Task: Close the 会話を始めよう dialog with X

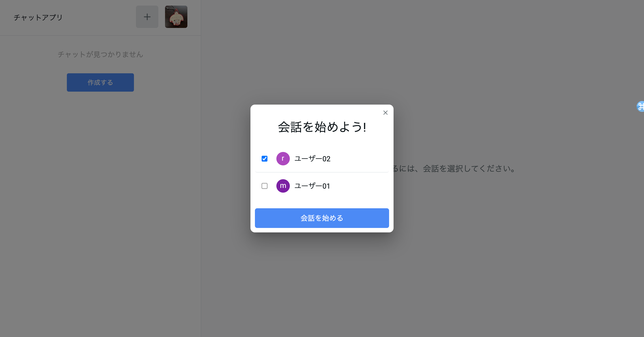Action: [x=385, y=113]
